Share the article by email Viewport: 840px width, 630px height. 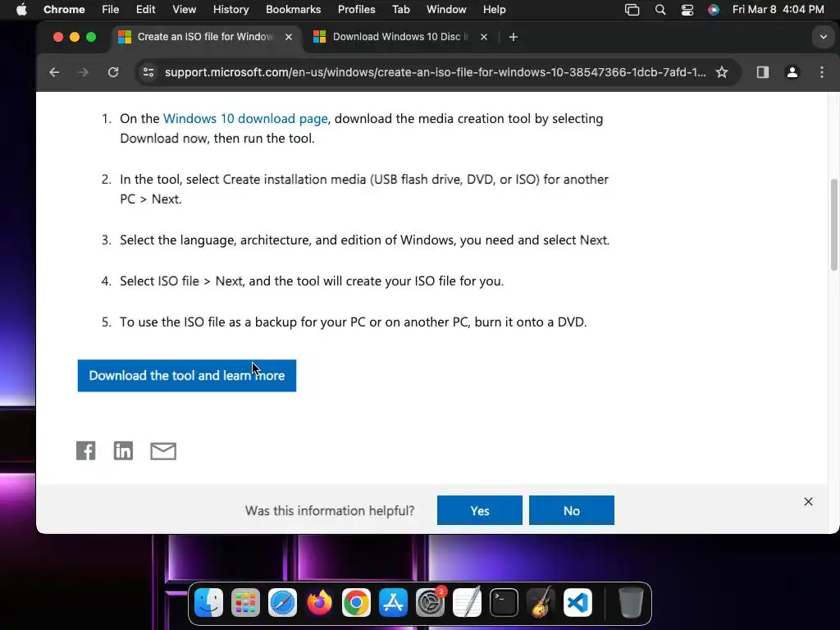coord(163,451)
